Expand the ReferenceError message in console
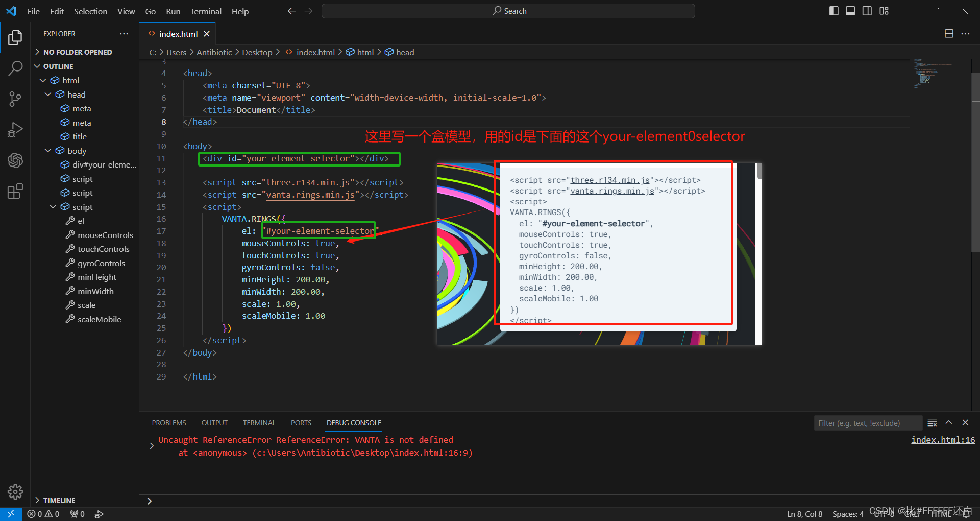This screenshot has width=980, height=521. tap(152, 446)
